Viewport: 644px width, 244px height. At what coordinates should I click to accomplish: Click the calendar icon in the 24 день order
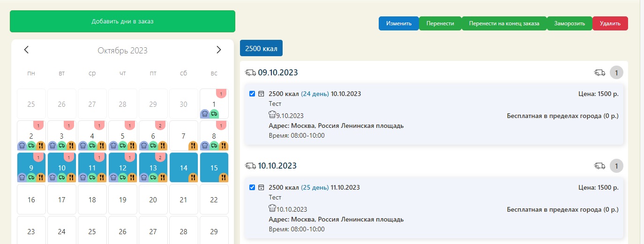(x=262, y=94)
